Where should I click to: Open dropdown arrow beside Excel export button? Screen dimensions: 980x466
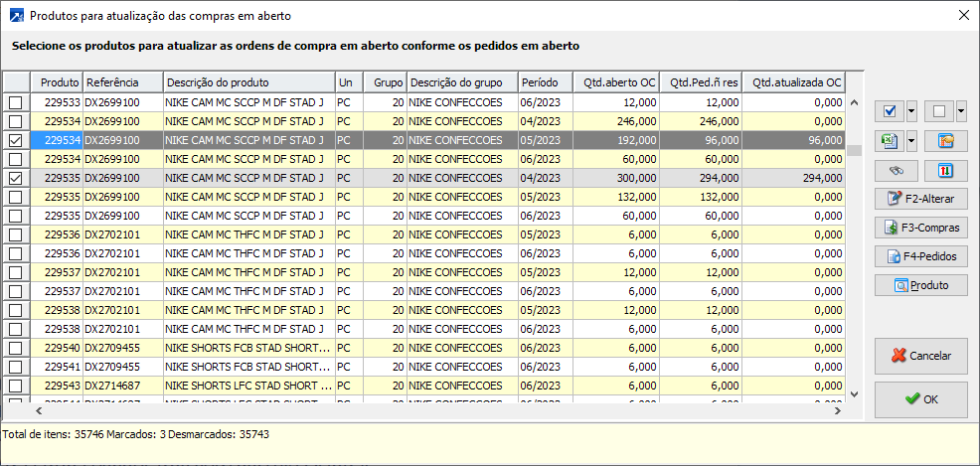click(x=912, y=141)
